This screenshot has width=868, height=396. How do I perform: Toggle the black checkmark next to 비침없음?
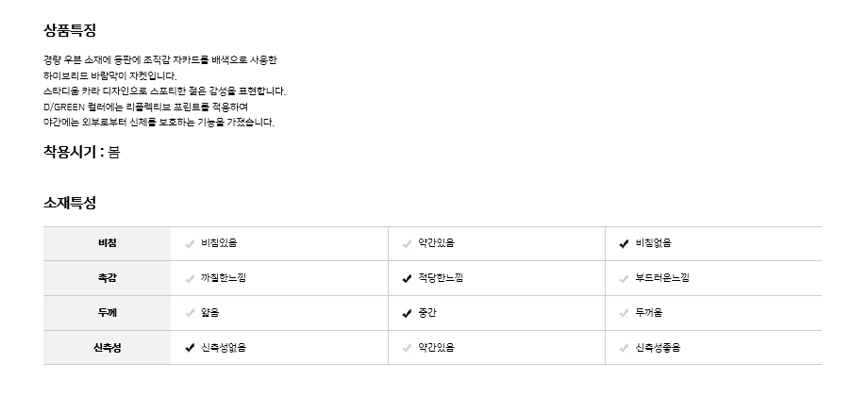pyautogui.click(x=624, y=243)
